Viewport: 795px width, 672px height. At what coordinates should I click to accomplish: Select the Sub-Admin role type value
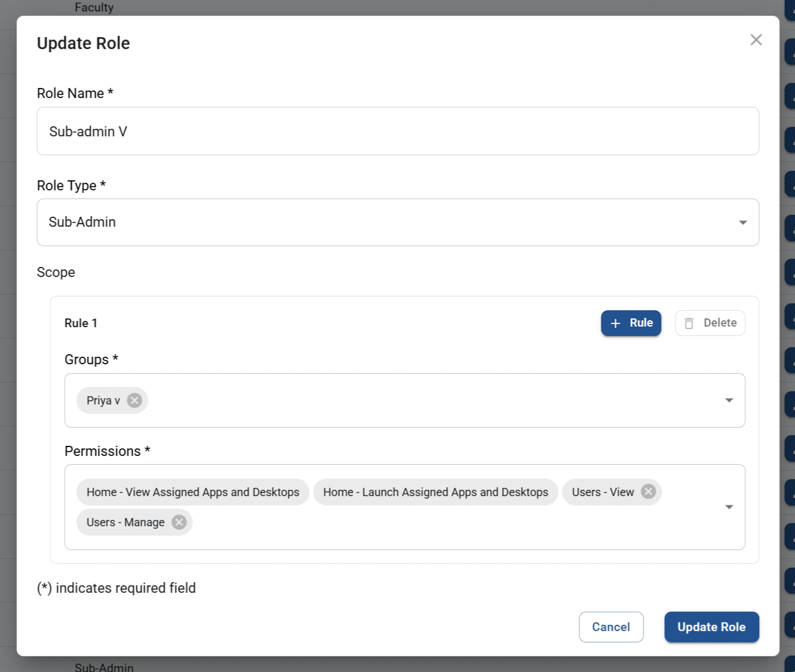click(82, 222)
